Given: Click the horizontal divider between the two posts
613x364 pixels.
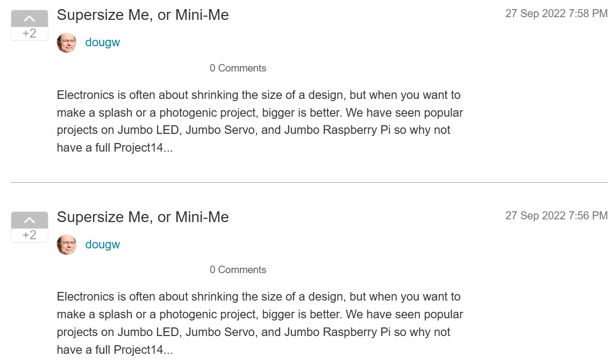Looking at the screenshot, I should click(309, 183).
